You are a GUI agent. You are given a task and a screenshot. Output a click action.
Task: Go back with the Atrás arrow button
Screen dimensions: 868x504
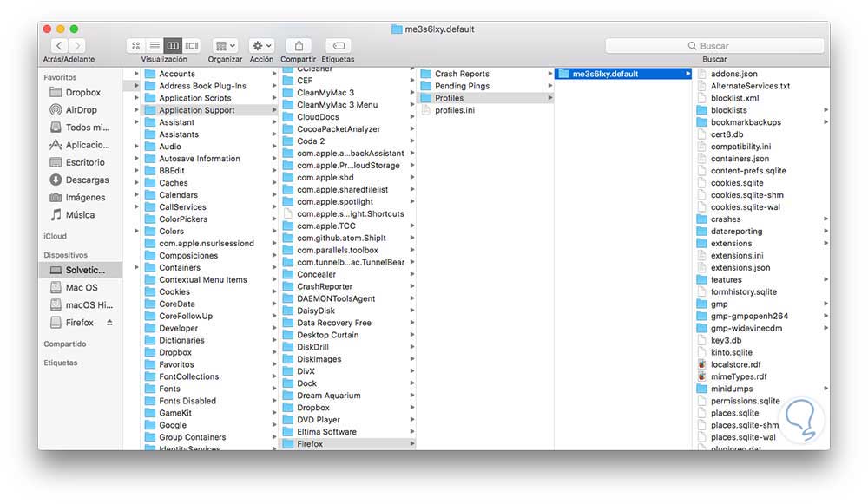(59, 46)
